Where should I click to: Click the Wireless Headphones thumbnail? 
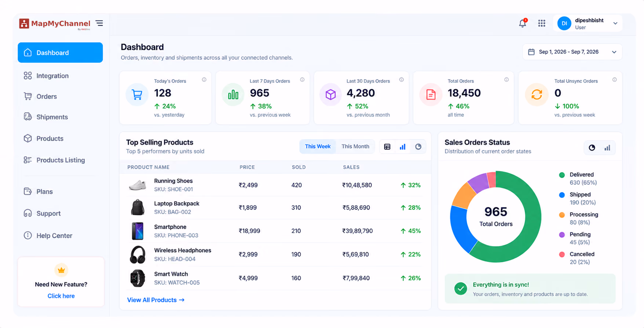click(138, 255)
